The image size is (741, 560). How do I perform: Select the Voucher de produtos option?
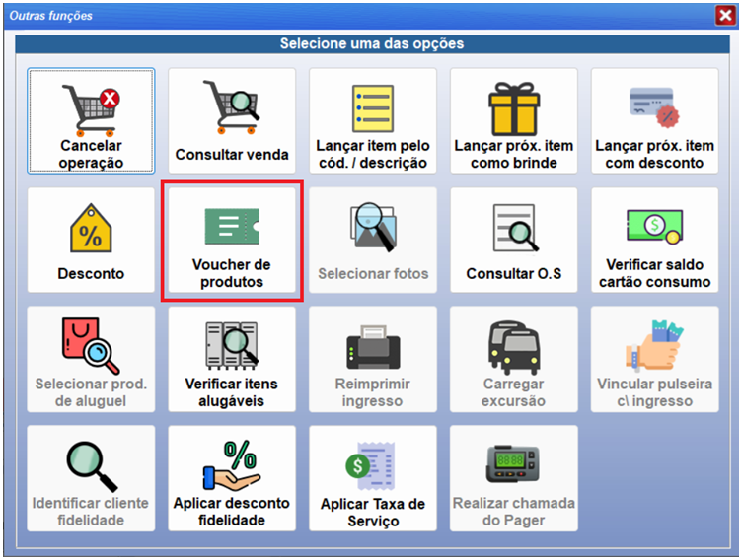click(232, 240)
